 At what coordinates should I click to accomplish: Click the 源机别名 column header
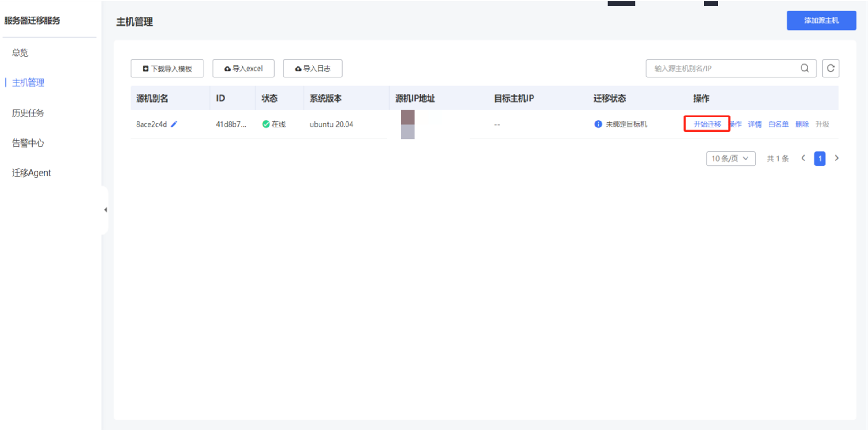(152, 99)
